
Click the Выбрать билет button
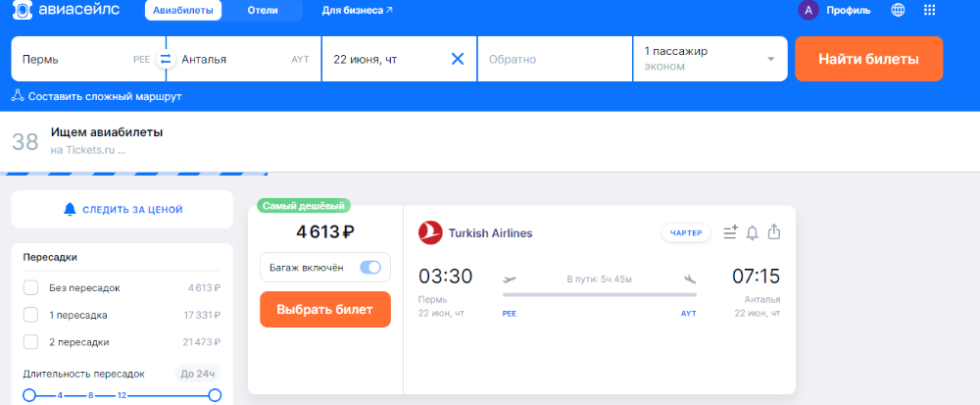(325, 309)
